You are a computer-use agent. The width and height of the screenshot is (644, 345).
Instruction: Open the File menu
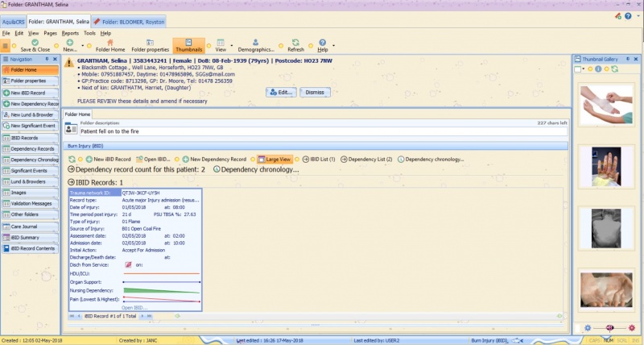pos(6,33)
